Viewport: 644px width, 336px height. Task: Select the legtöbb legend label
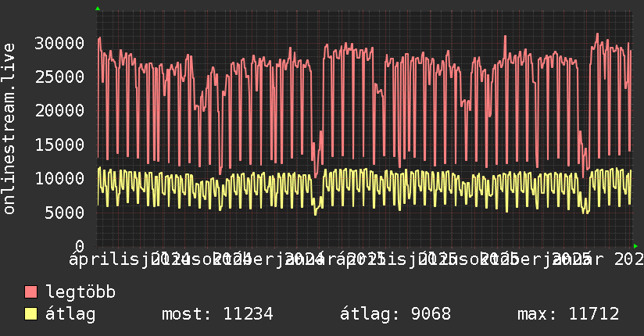point(81,293)
